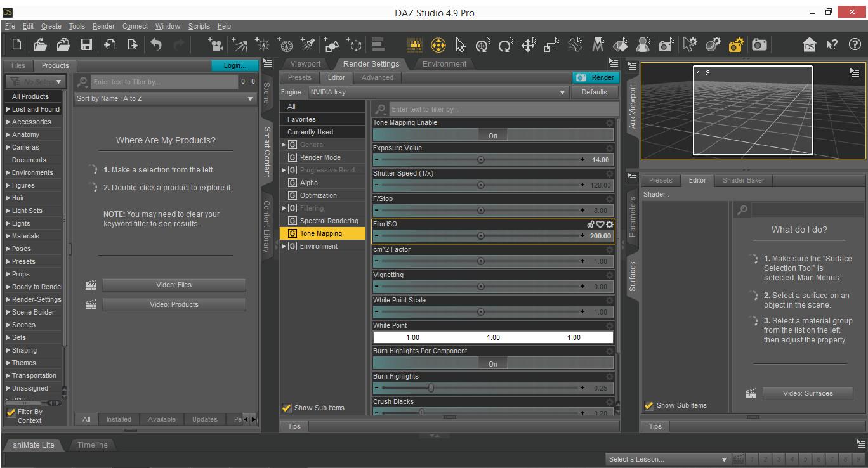The height and width of the screenshot is (468, 868).
Task: Select the Rotate tool icon
Action: pyautogui.click(x=505, y=44)
